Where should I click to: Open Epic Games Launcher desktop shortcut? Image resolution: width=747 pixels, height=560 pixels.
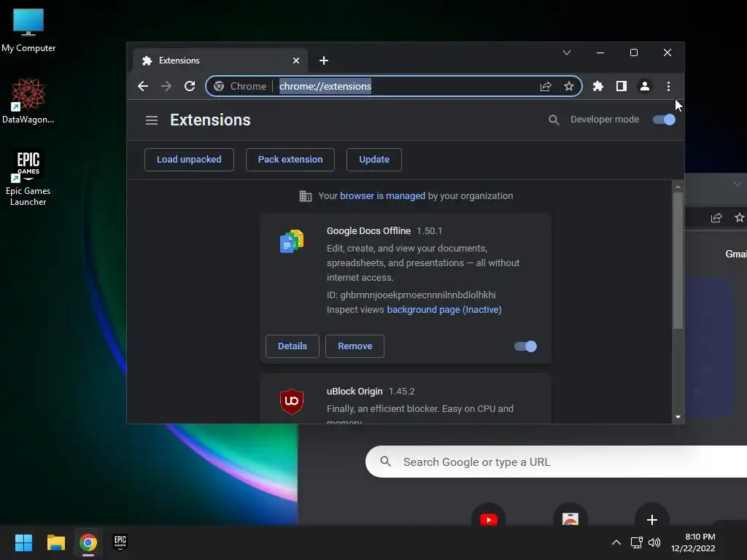[28, 178]
